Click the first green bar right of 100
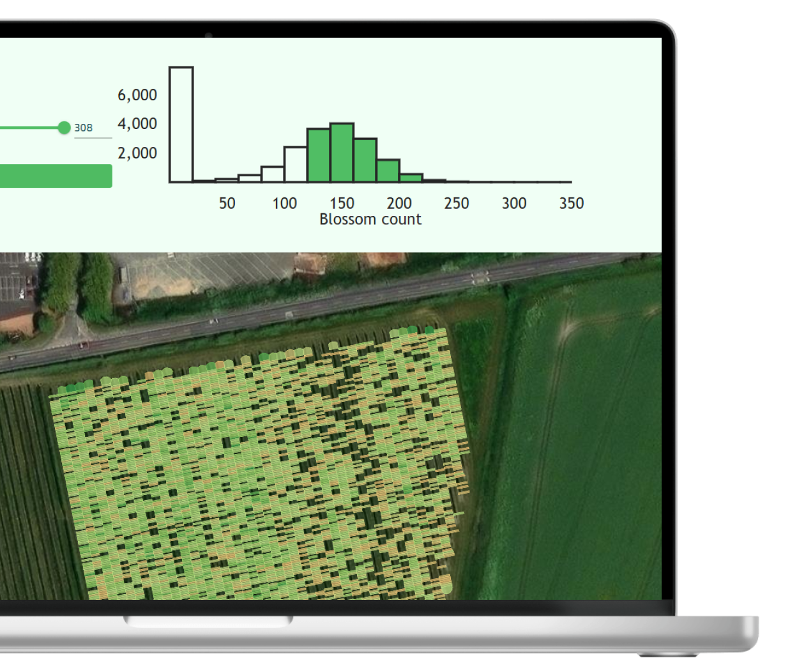The height and width of the screenshot is (672, 790). coord(318,155)
